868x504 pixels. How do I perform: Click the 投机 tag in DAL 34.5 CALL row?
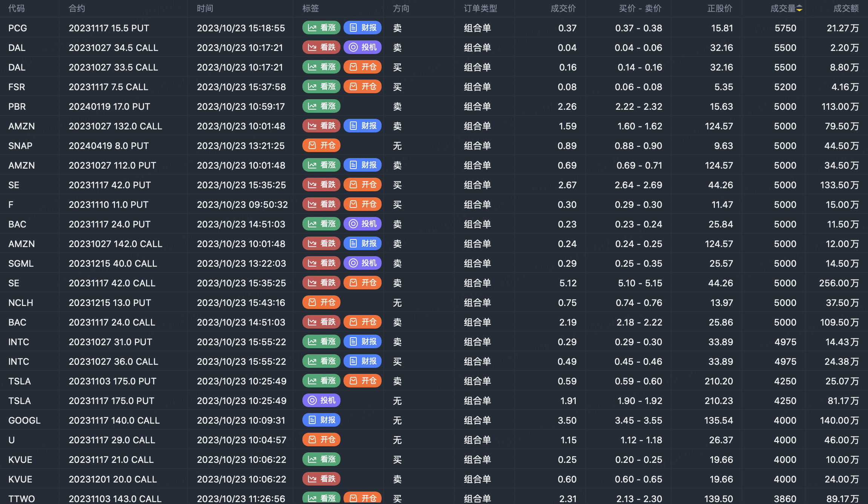(x=362, y=47)
